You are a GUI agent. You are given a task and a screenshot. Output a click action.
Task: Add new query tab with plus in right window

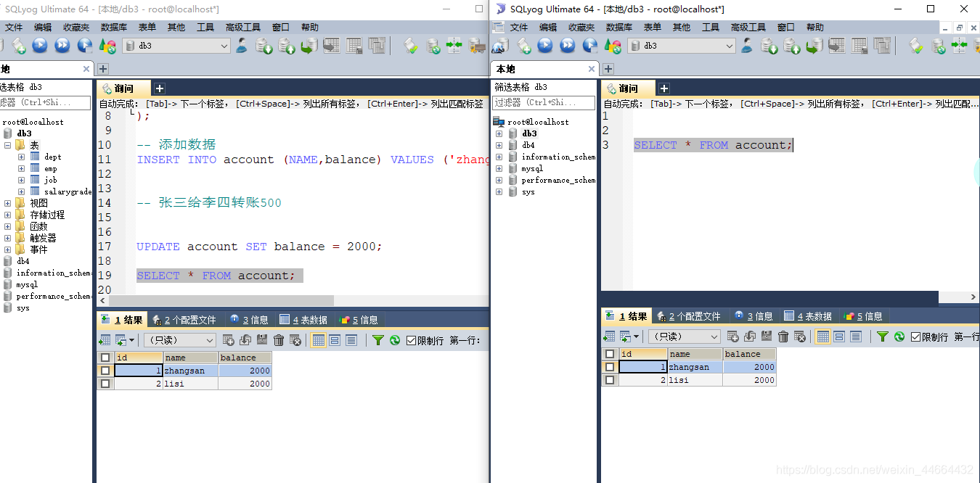click(663, 88)
